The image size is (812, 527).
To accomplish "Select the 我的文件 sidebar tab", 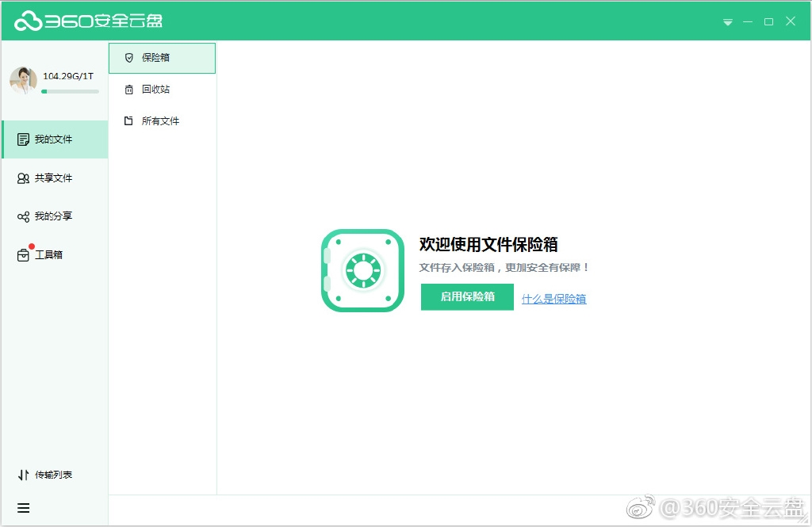I will [54, 139].
